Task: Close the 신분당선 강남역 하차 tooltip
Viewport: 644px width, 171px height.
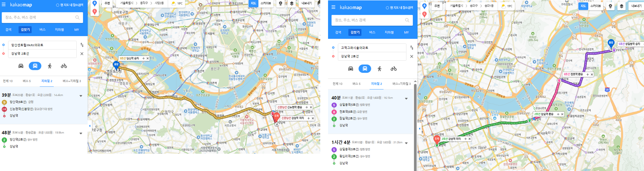Action: (x=313, y=118)
